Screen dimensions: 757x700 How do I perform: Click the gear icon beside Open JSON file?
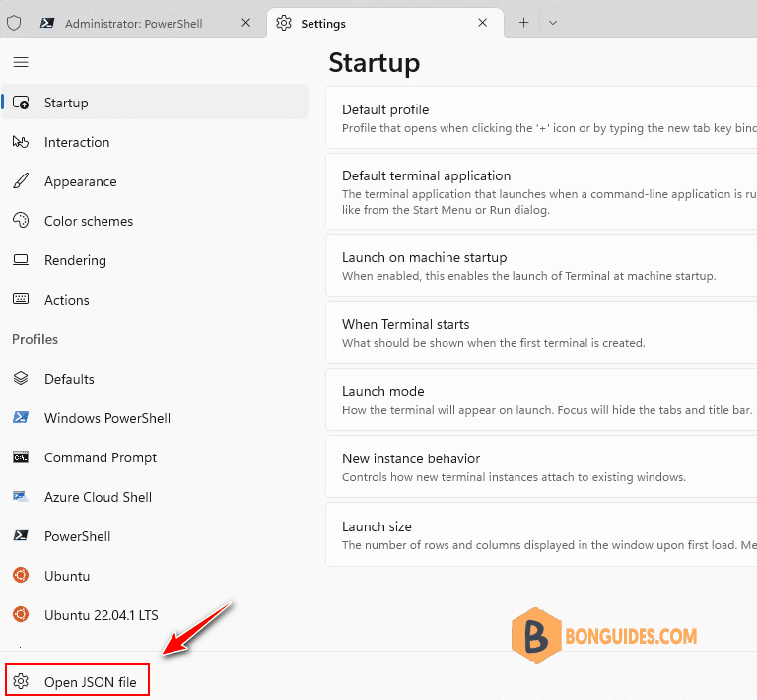[21, 681]
